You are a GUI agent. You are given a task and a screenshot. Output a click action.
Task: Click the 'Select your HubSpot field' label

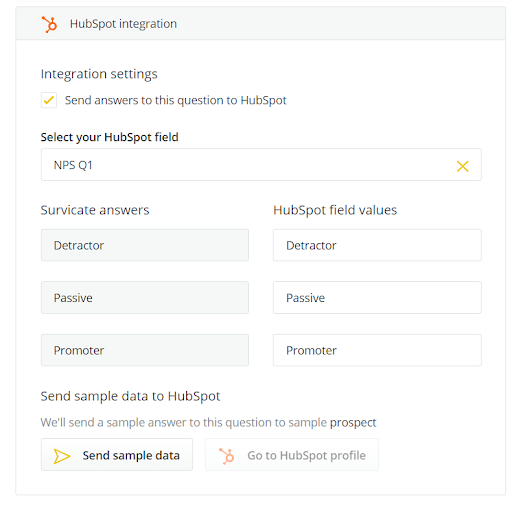click(x=110, y=137)
